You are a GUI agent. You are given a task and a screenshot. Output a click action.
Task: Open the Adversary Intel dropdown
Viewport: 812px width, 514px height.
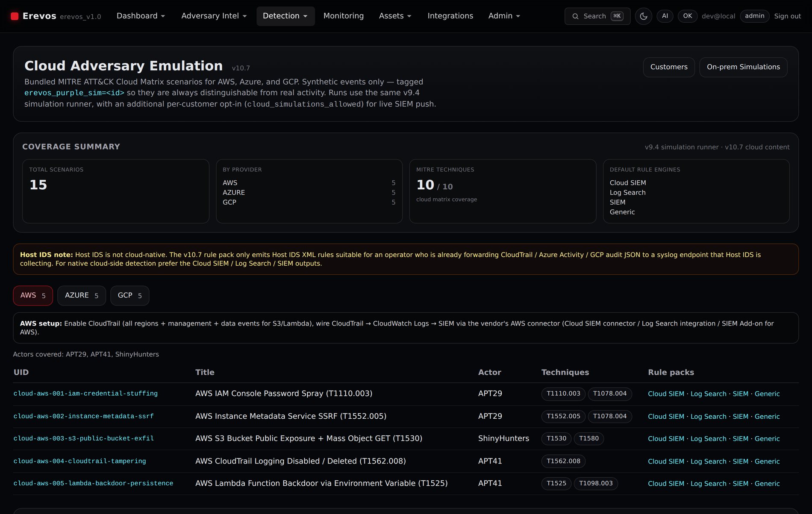point(214,16)
